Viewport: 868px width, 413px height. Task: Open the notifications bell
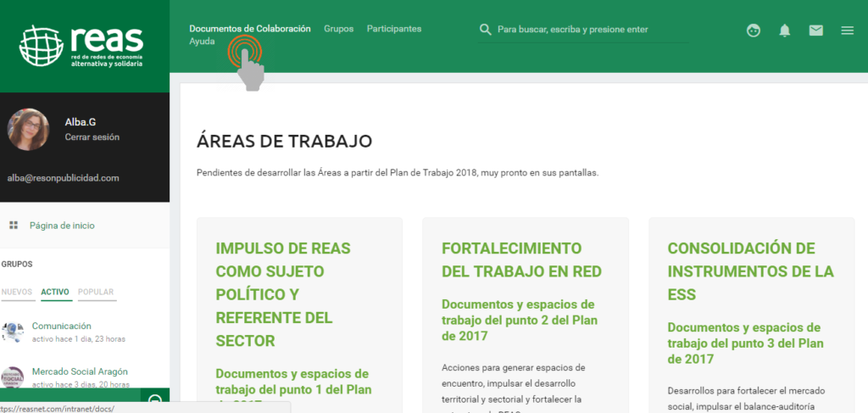[x=785, y=31]
